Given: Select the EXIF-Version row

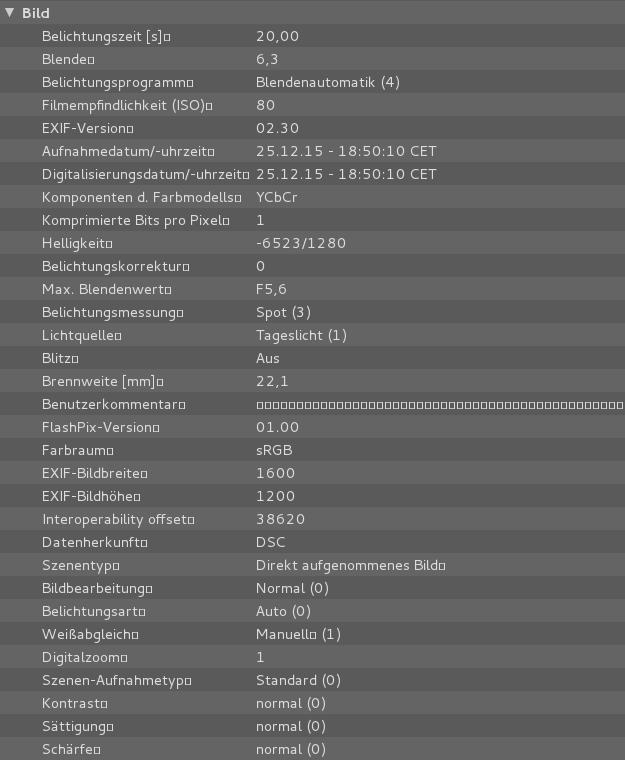Looking at the screenshot, I should click(87, 128).
